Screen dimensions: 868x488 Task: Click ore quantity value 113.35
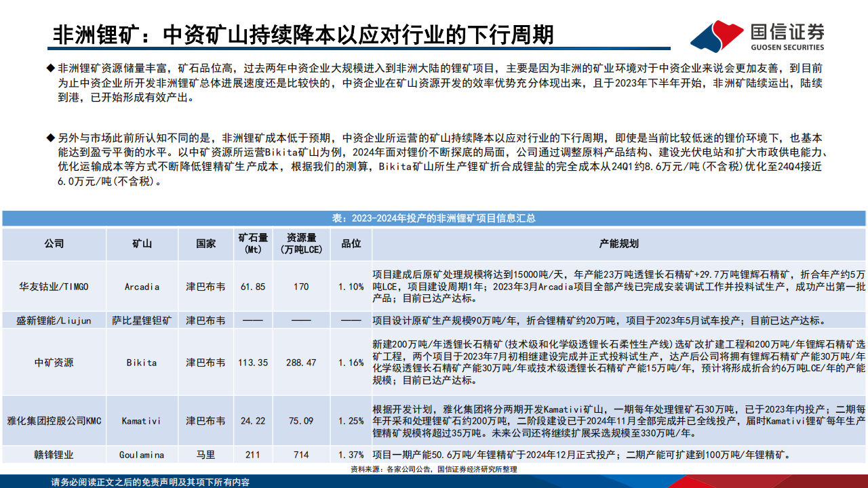(253, 363)
